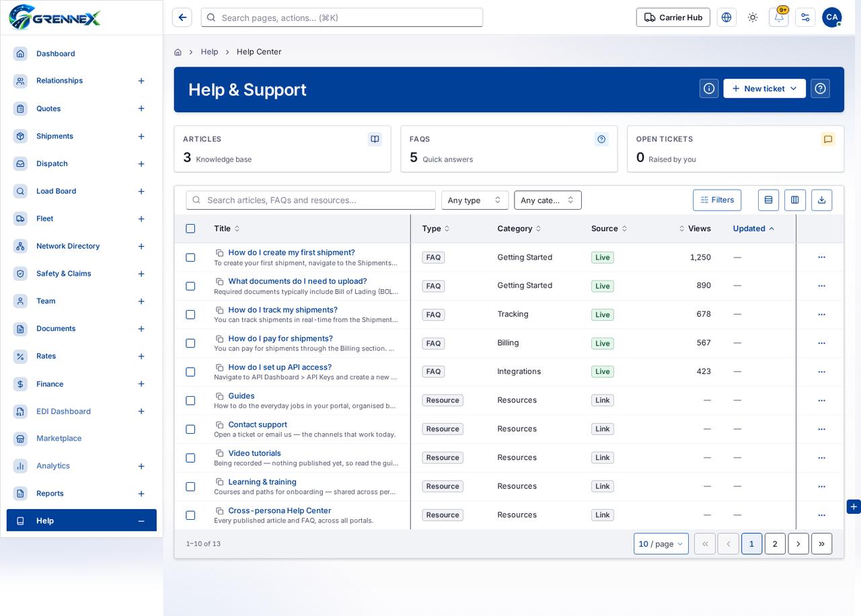Viewport: 861px width, 616px height.
Task: Tick the checkbox for 'Guides' row
Action: click(x=190, y=401)
